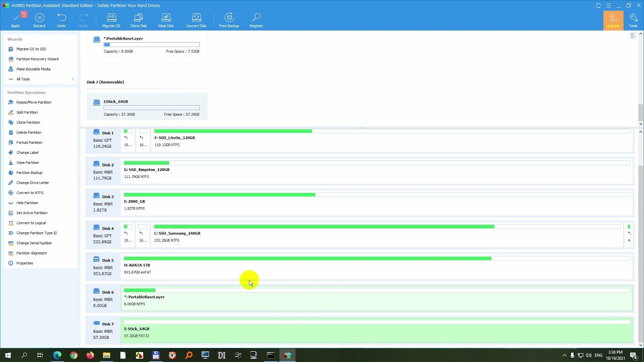This screenshot has height=362, width=644.
Task: Select first small partition on Disk 4
Action: [128, 234]
